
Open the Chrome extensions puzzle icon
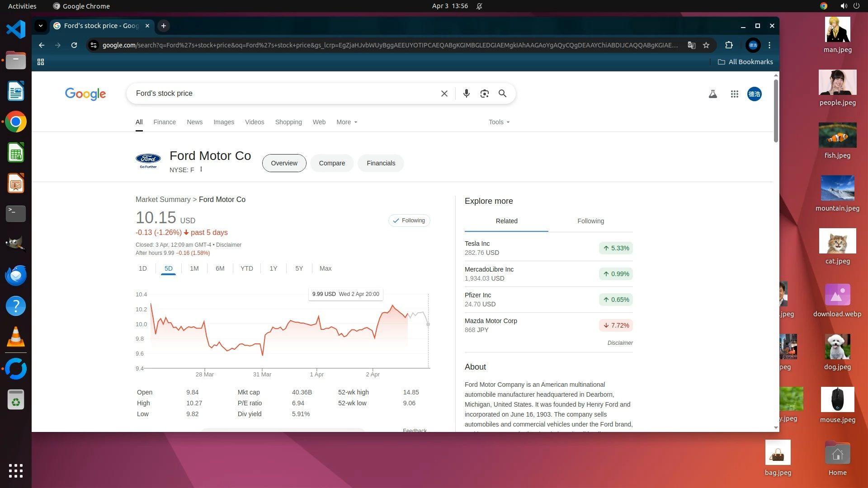click(729, 45)
